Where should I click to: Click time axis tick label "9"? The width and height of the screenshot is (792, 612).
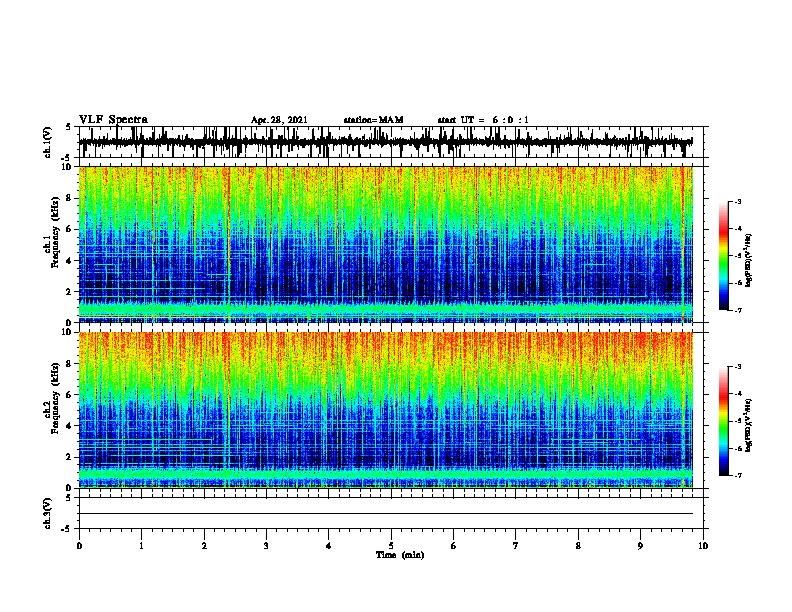pos(640,546)
